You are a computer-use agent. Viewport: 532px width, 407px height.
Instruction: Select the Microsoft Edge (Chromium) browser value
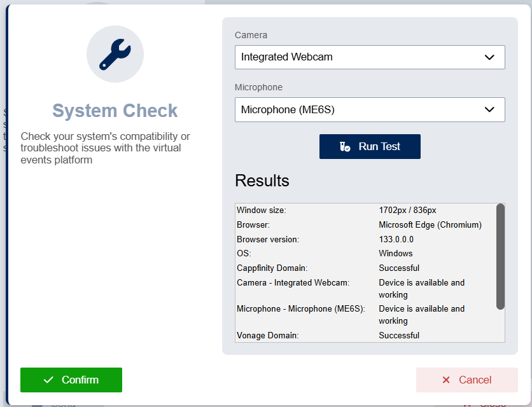point(430,224)
